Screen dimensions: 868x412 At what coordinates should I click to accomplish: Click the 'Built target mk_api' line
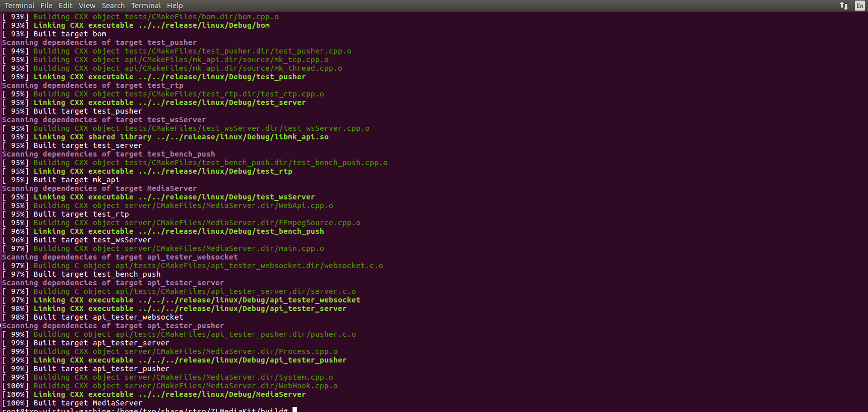[61, 180]
